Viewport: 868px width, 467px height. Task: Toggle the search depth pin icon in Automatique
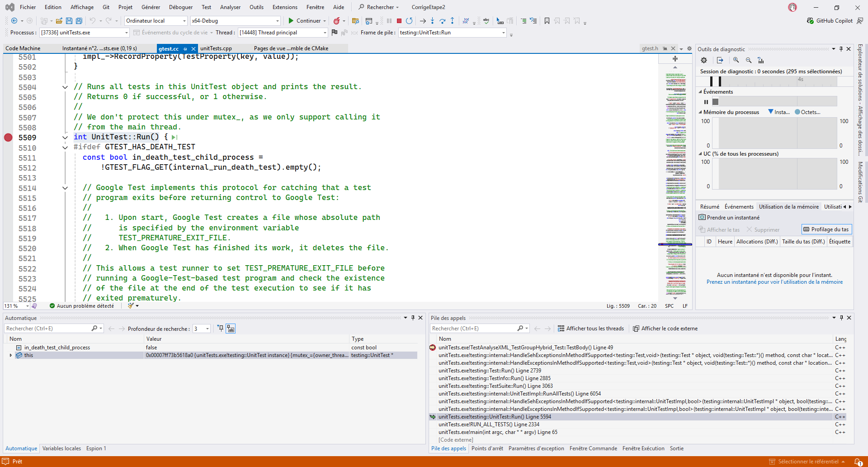coord(221,329)
